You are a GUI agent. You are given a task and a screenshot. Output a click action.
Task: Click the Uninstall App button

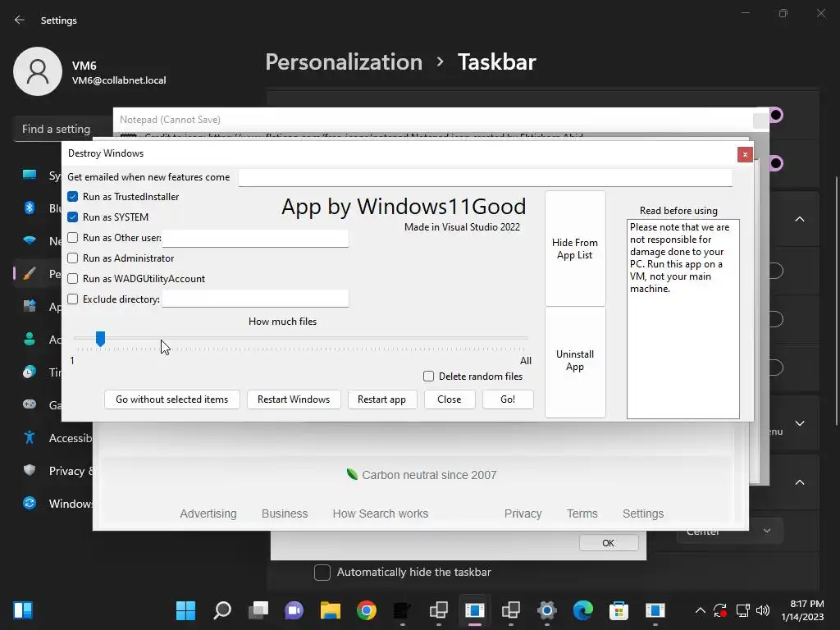point(575,362)
